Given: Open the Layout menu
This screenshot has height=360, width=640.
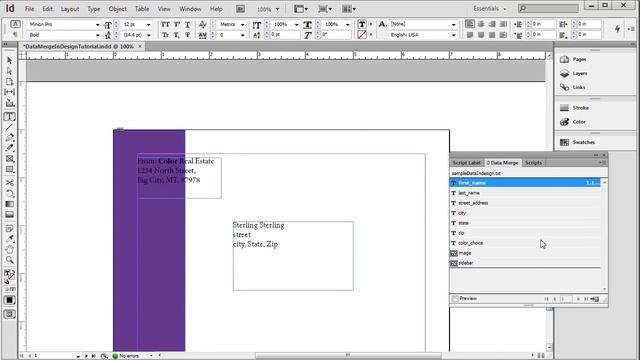Looking at the screenshot, I should tap(70, 9).
